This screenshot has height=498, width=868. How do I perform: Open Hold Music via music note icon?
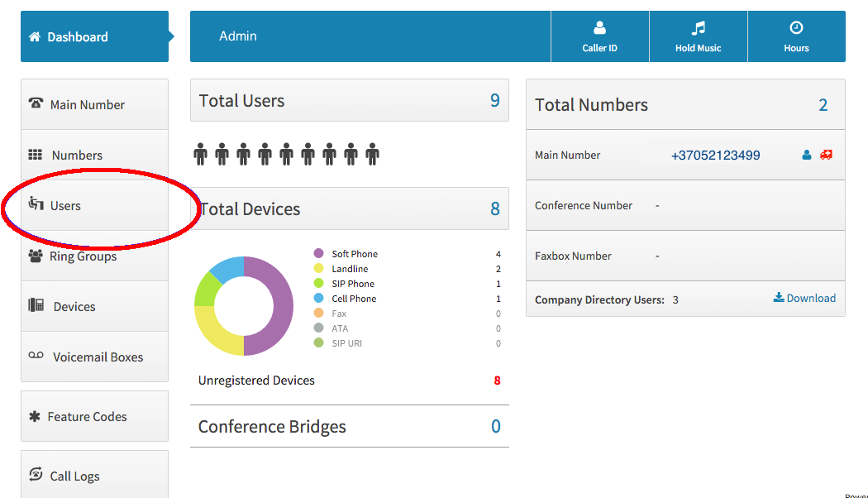[x=698, y=28]
